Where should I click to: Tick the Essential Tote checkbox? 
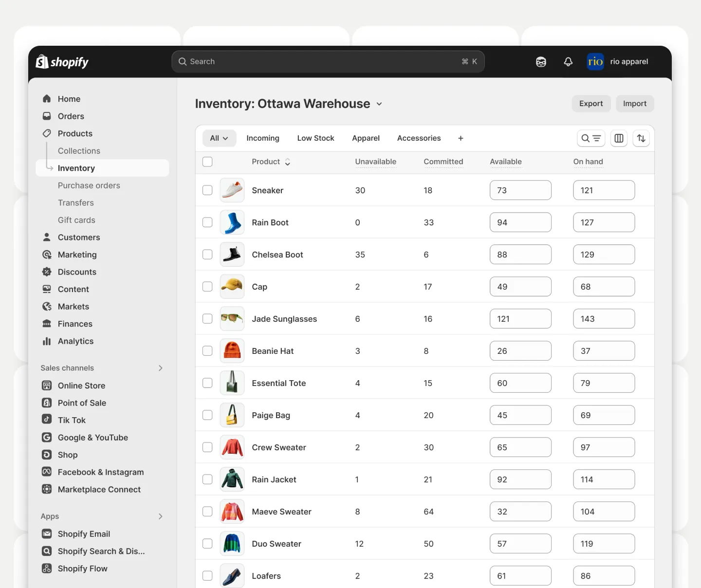point(207,383)
